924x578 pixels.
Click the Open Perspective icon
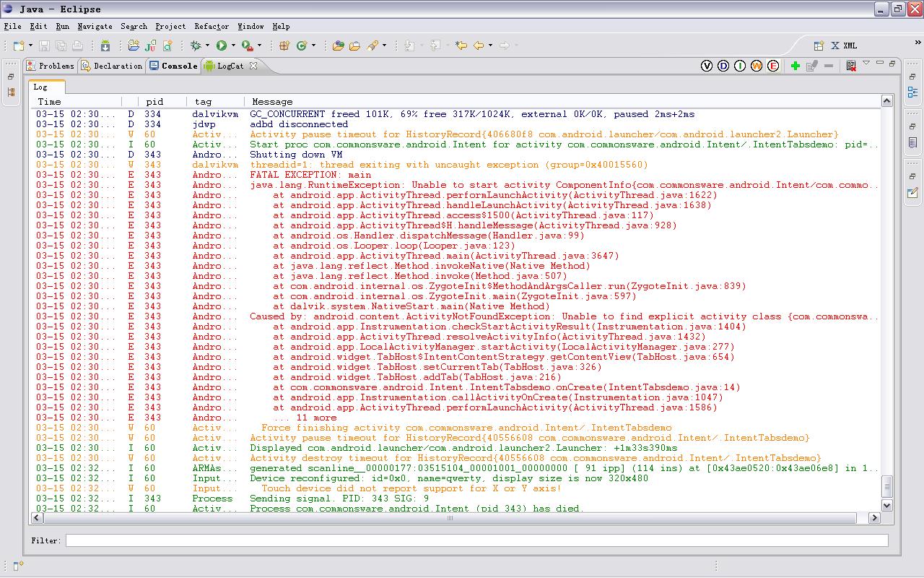point(819,46)
